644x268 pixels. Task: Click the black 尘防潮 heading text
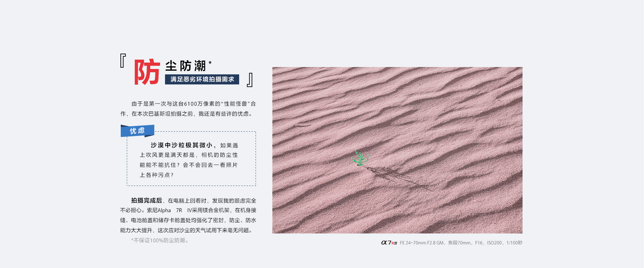click(185, 66)
